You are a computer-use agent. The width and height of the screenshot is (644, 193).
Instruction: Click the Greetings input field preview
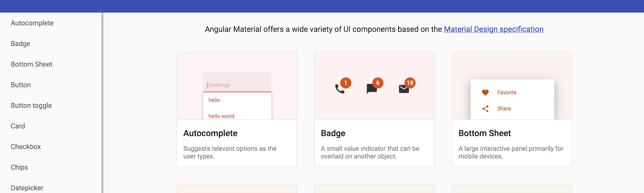tap(237, 85)
